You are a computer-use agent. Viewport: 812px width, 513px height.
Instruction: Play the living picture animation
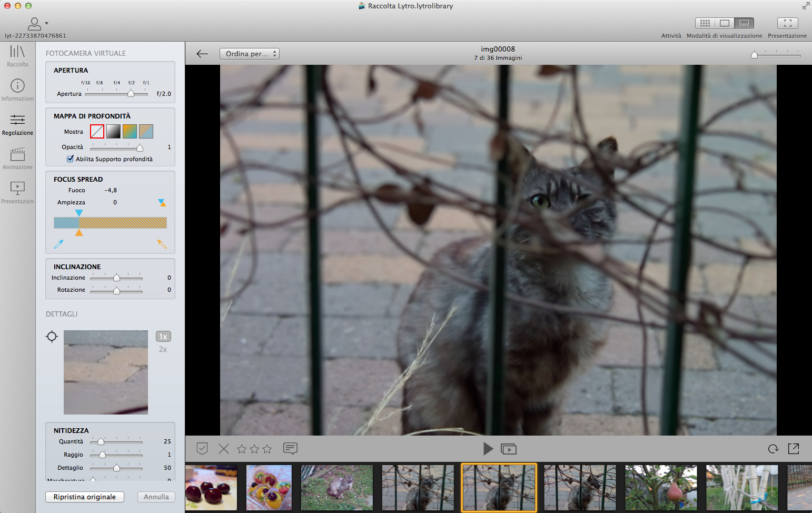(x=488, y=449)
